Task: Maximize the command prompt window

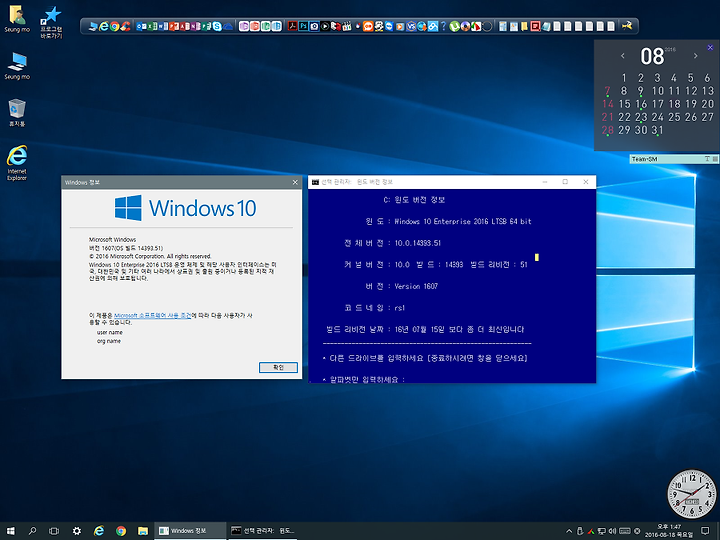Action: point(565,182)
